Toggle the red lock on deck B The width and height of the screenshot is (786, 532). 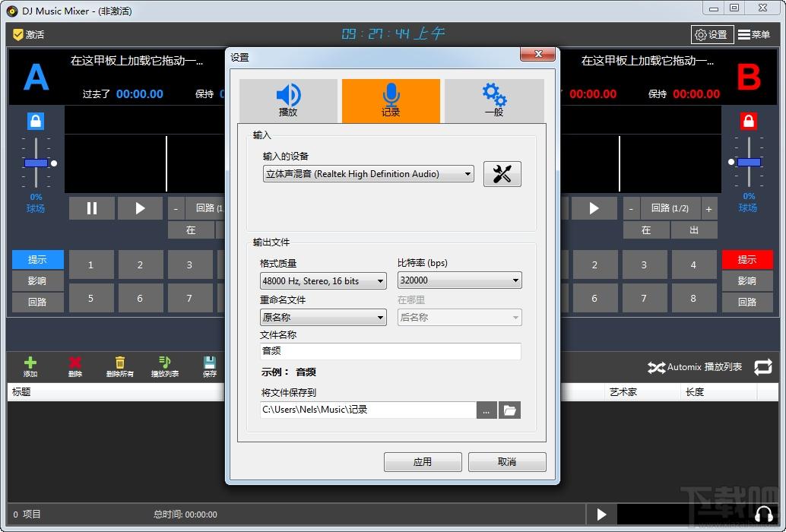[749, 121]
